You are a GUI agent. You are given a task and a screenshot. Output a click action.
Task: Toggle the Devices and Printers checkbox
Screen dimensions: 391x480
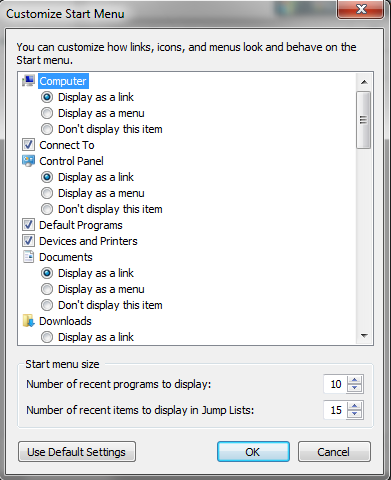[28, 241]
